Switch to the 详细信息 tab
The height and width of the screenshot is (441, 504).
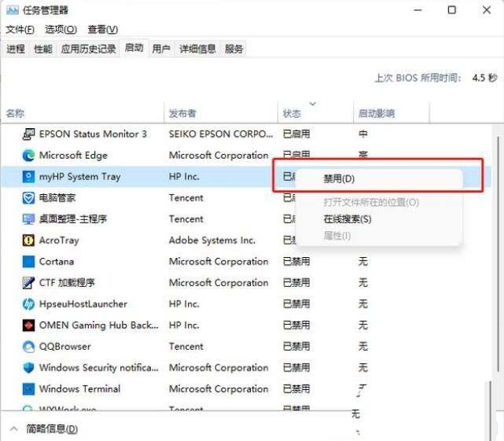click(x=197, y=49)
